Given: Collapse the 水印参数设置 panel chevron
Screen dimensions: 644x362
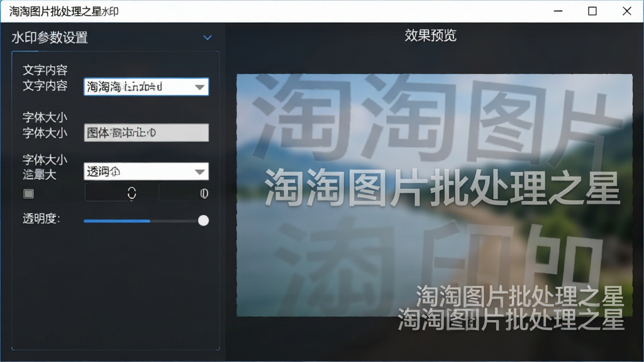Looking at the screenshot, I should click(208, 38).
